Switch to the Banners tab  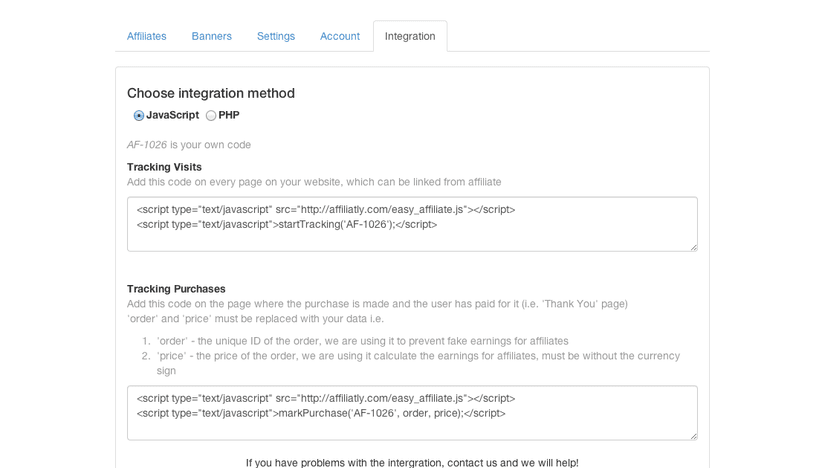[211, 36]
